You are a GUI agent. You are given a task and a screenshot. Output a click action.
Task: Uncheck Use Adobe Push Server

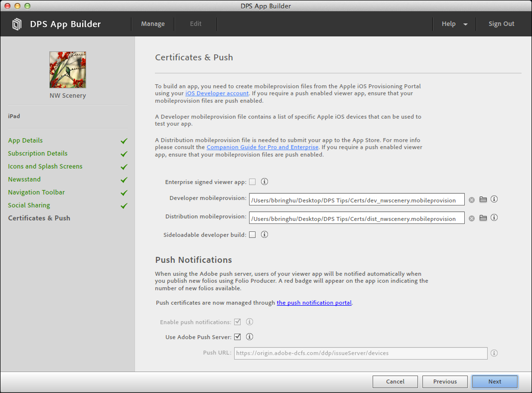tap(238, 337)
